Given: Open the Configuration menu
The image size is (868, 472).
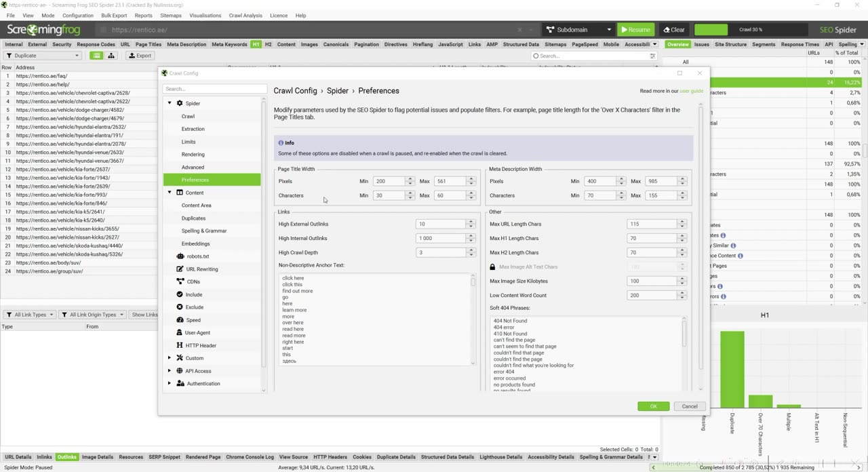Looking at the screenshot, I should (78, 15).
